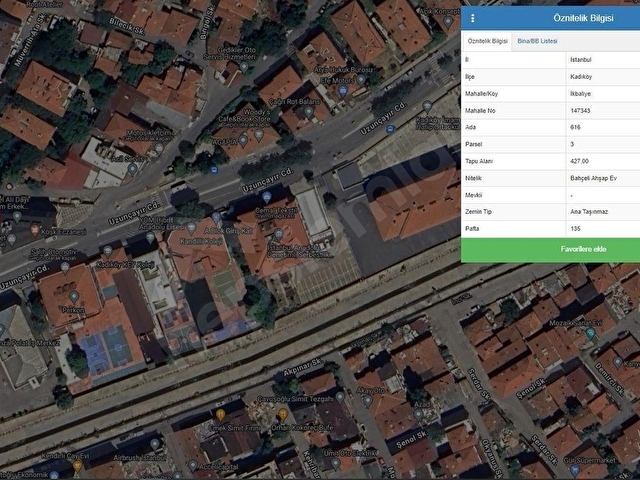Click the Kandilli Koleji map pin
Viewport: 640px width, 480px height.
pyautogui.click(x=191, y=228)
